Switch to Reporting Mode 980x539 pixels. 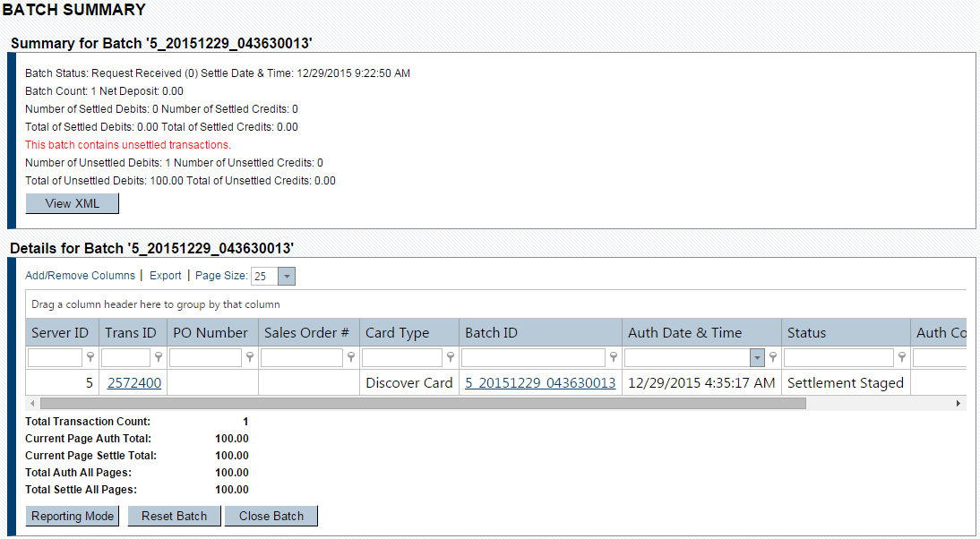(73, 516)
